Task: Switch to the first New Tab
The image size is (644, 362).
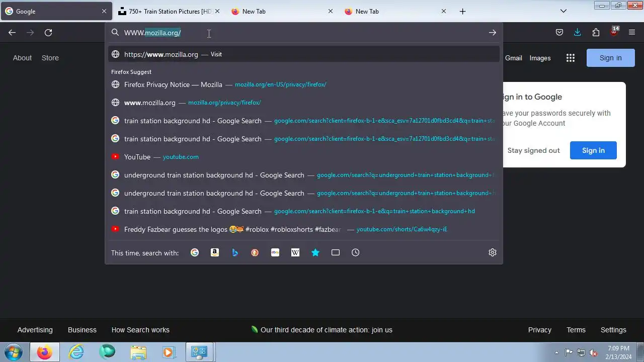Action: point(282,11)
